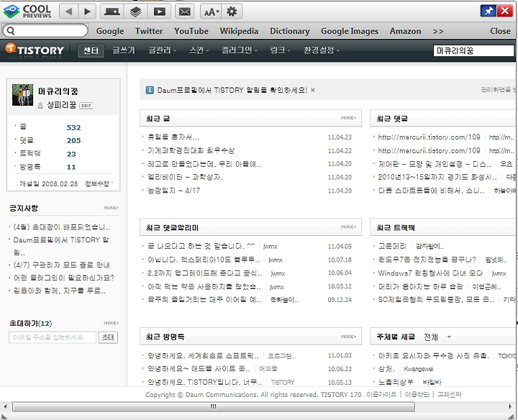Open the gear settings icon
The image size is (518, 420).
point(232,12)
